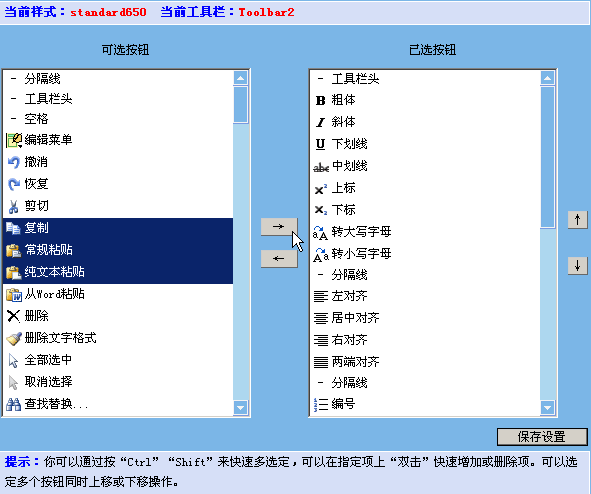Move selected button up with up arrow
The height and width of the screenshot is (494, 591).
click(x=577, y=219)
